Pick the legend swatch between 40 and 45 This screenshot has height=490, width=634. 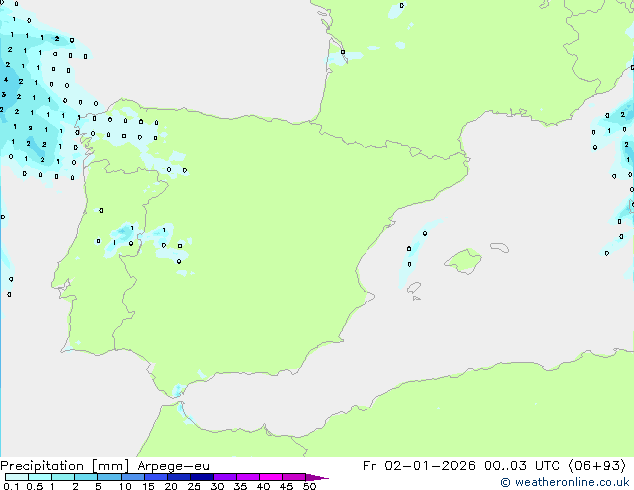coord(273,477)
